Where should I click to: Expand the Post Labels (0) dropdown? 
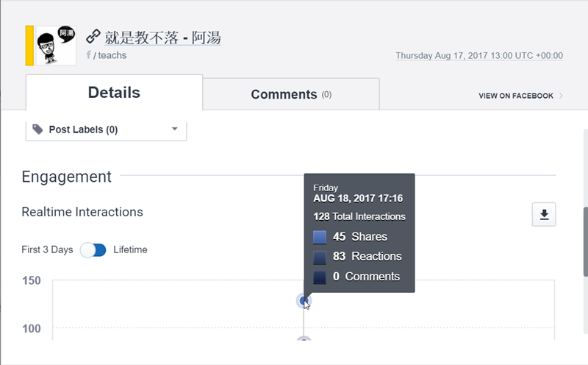coord(107,130)
